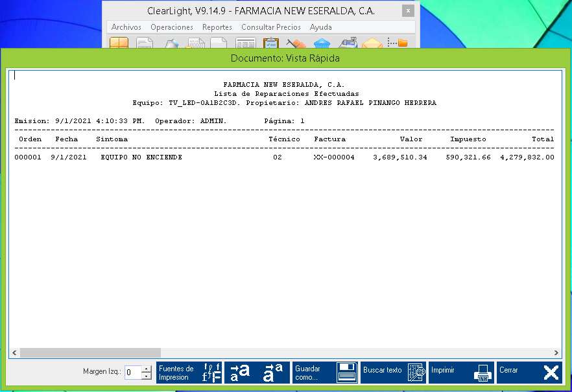Select the decrease font size icon

pyautogui.click(x=270, y=372)
